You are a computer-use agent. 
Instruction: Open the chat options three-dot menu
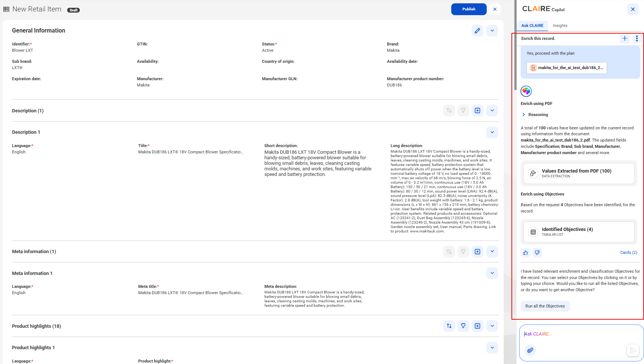[637, 38]
